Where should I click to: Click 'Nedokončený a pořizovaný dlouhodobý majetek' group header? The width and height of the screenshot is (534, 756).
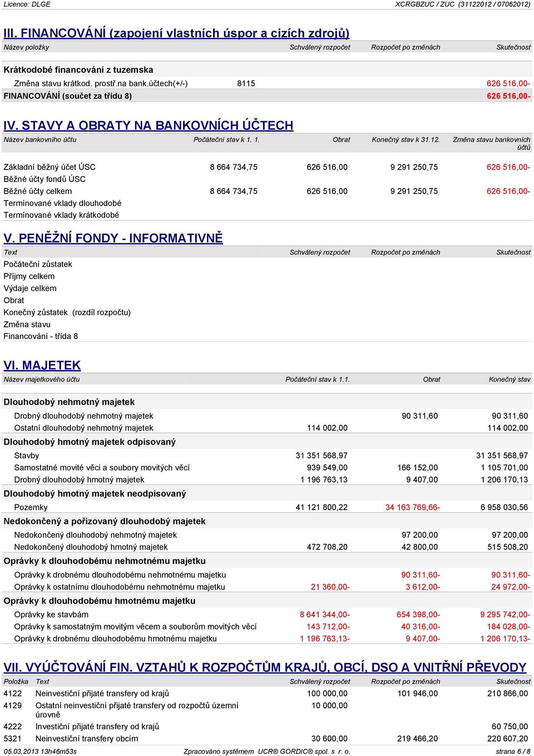coord(105,521)
